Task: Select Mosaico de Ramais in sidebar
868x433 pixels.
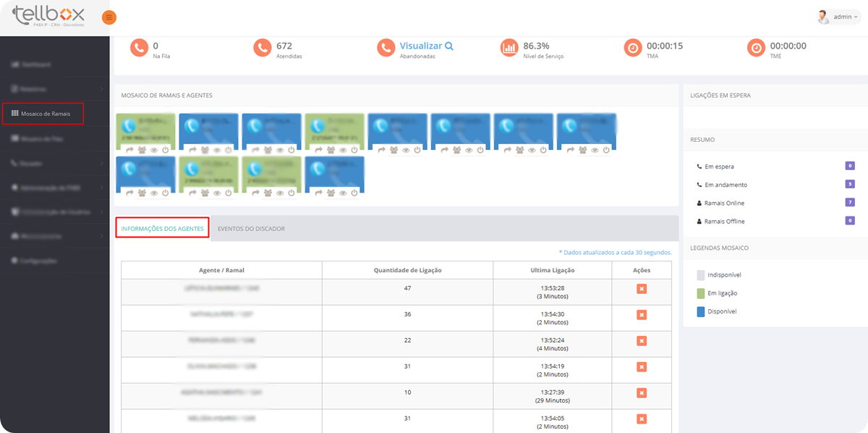Action: point(43,114)
